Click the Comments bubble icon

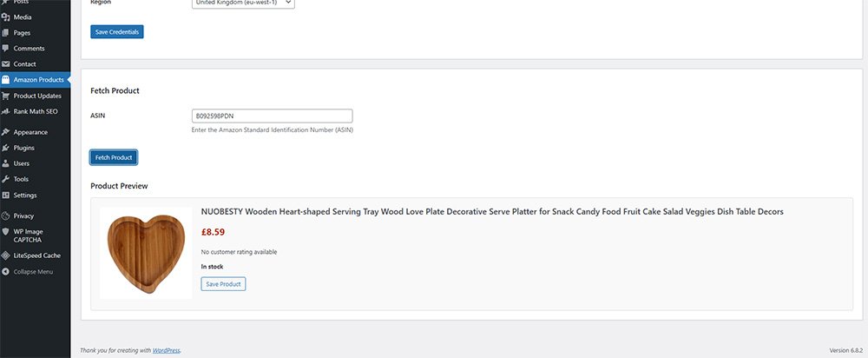tap(6, 49)
